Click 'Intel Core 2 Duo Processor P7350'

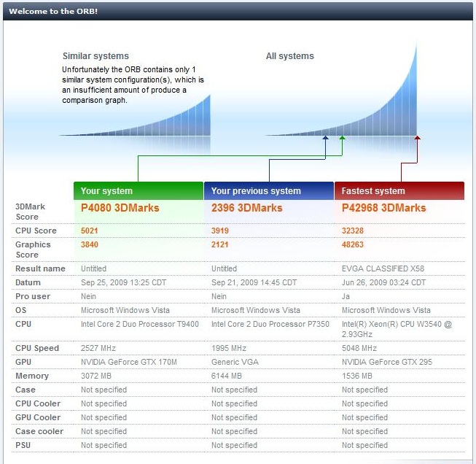click(x=270, y=324)
